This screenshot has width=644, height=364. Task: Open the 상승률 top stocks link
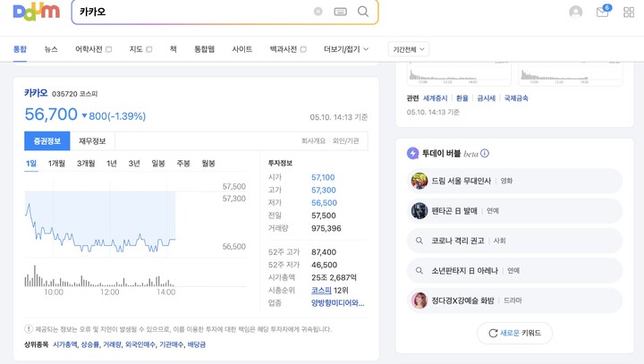90,344
